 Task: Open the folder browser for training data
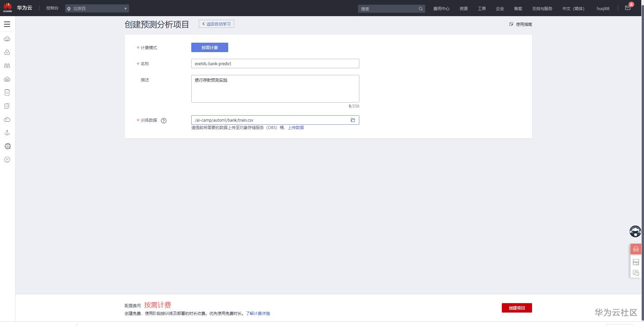[x=353, y=120]
